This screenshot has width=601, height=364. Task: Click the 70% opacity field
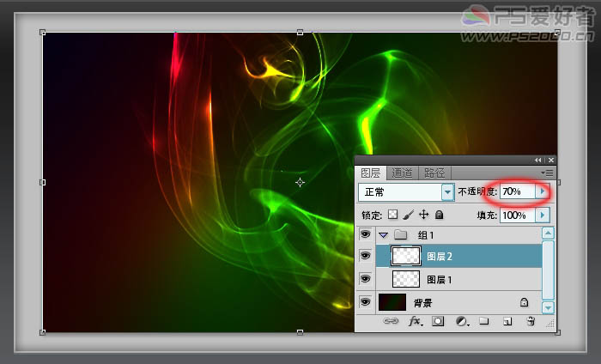(x=516, y=191)
